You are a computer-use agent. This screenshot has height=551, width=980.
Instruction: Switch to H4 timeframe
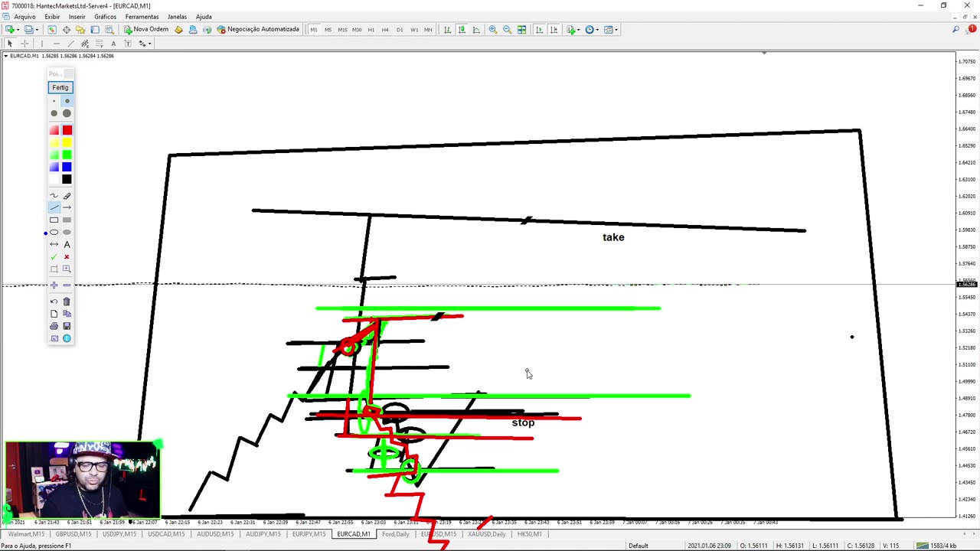[385, 30]
